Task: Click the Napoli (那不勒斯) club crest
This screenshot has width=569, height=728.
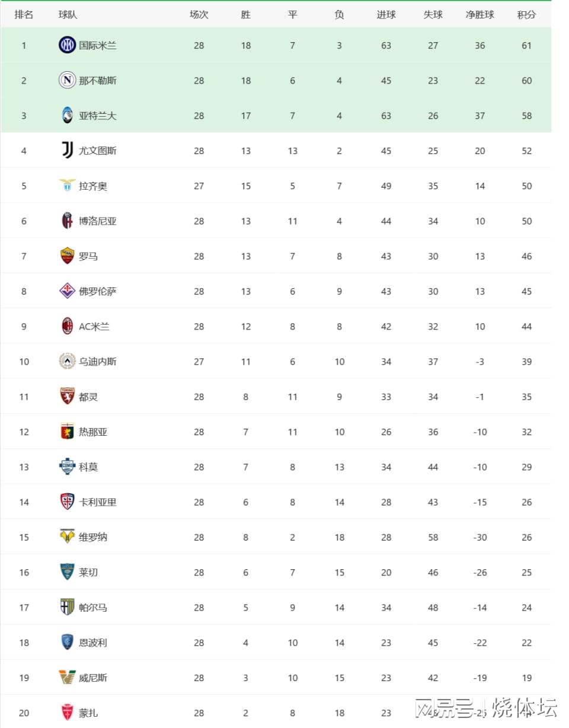Action: coord(68,80)
